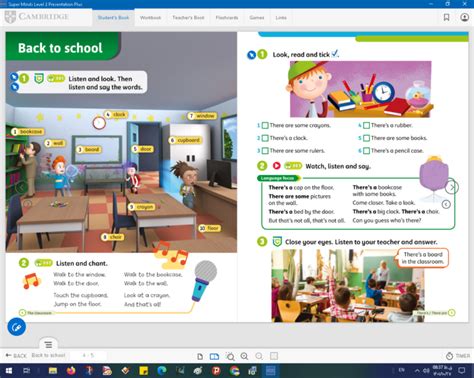Click the chair label in classroom picture
The image size is (474, 378).
click(x=112, y=237)
